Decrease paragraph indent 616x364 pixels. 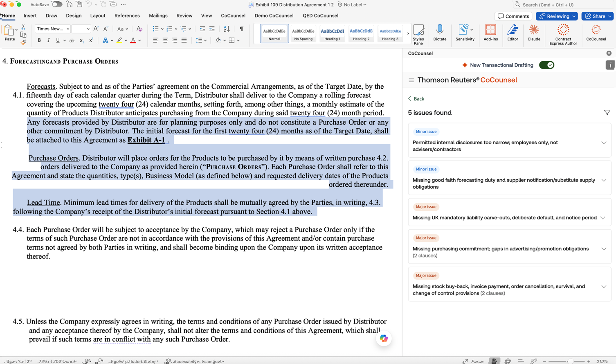[202, 29]
